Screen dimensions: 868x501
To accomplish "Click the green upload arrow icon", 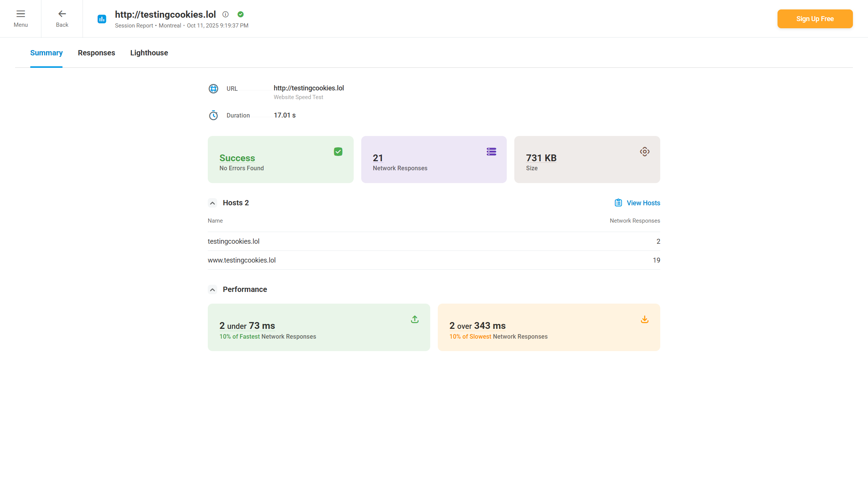I will click(x=415, y=319).
